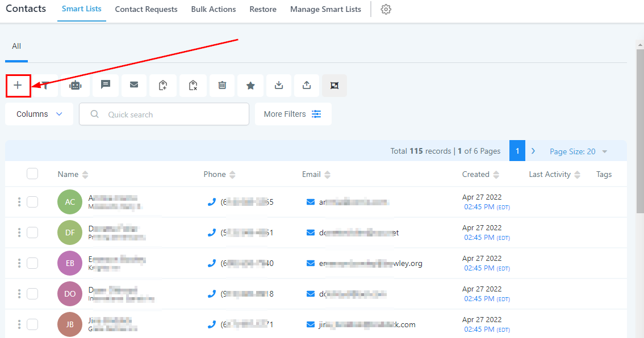Click the send email envelope icon in toolbar
Viewport: 644px width, 338px height.
(134, 85)
